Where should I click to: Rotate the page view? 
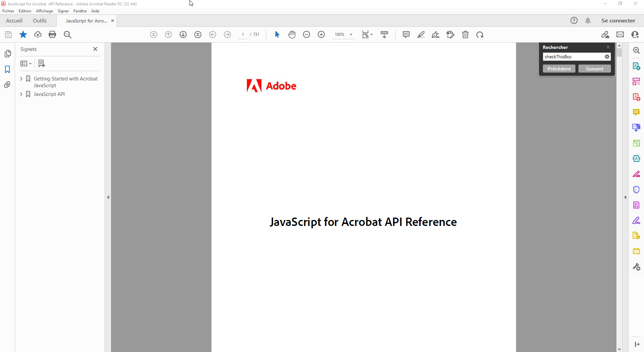click(480, 35)
